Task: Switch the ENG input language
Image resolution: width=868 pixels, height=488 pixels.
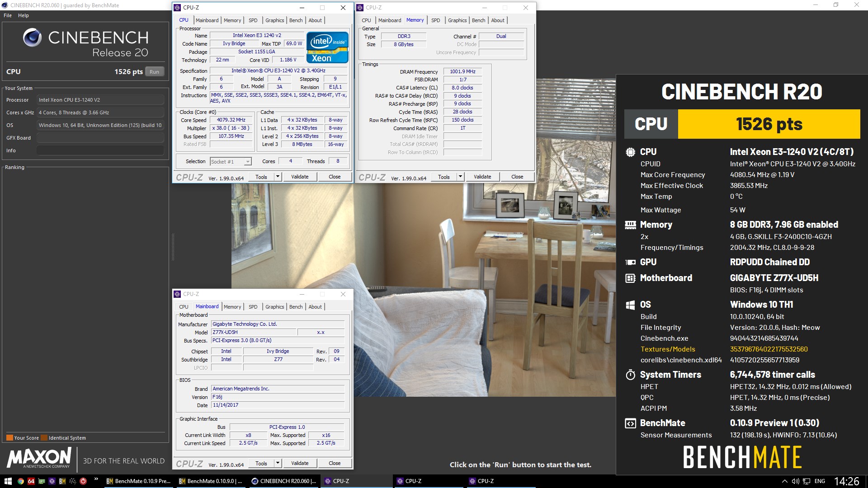Action: (820, 481)
